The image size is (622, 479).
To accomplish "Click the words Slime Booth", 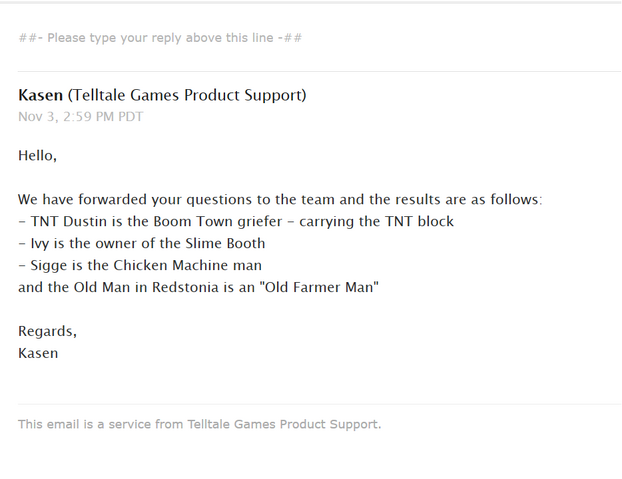I will coord(225,243).
